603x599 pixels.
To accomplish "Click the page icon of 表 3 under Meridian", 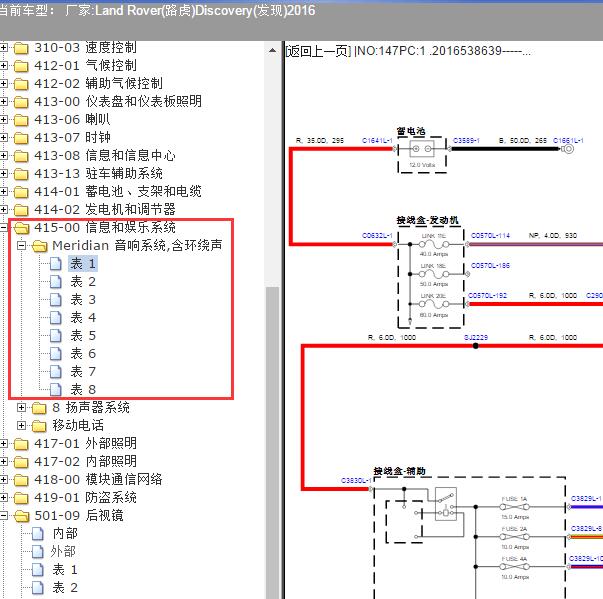I will (x=56, y=300).
